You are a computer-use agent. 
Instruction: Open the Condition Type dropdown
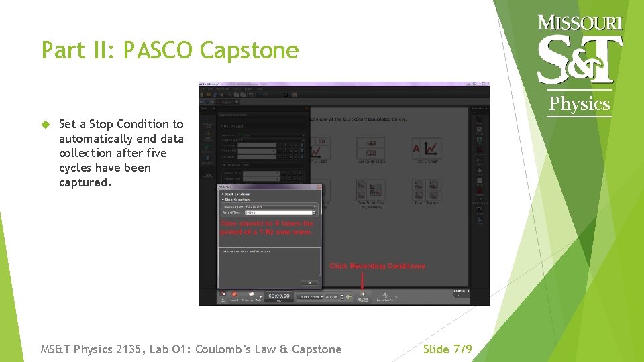coord(281,207)
